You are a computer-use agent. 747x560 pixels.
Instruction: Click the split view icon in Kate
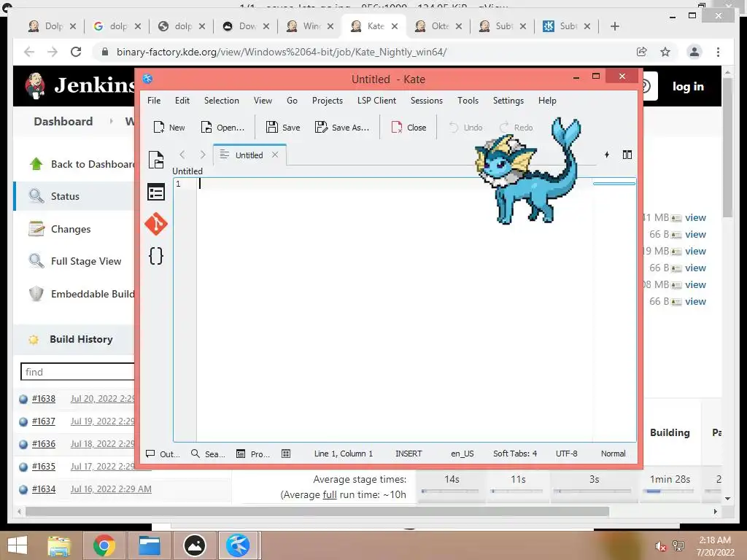tap(627, 155)
